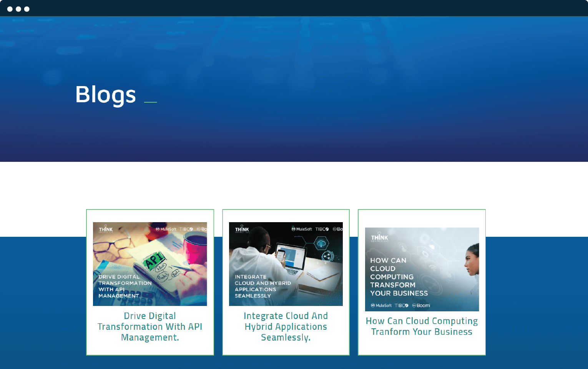Screen dimensions: 588x369
Task: Open the Integrate Cloud And Hybrid Applications Seamlessly link
Action: click(x=286, y=327)
